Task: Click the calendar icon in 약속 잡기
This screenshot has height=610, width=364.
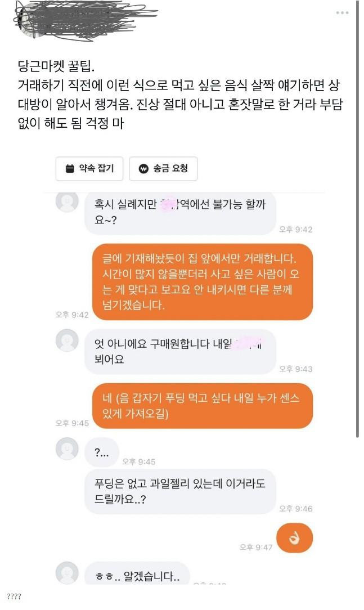Action: pyautogui.click(x=70, y=169)
